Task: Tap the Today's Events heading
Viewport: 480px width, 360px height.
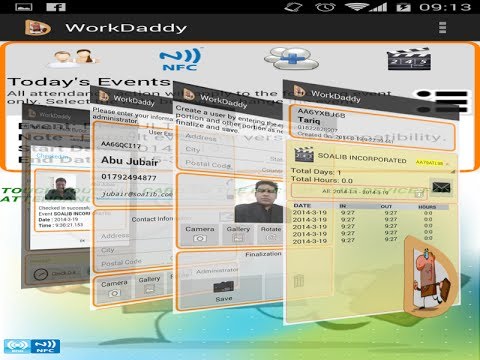Action: click(x=89, y=82)
